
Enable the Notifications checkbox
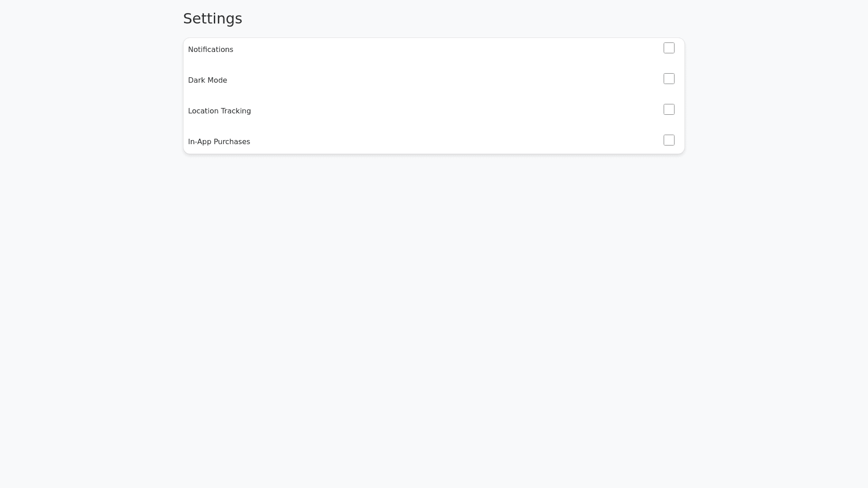coord(669,48)
